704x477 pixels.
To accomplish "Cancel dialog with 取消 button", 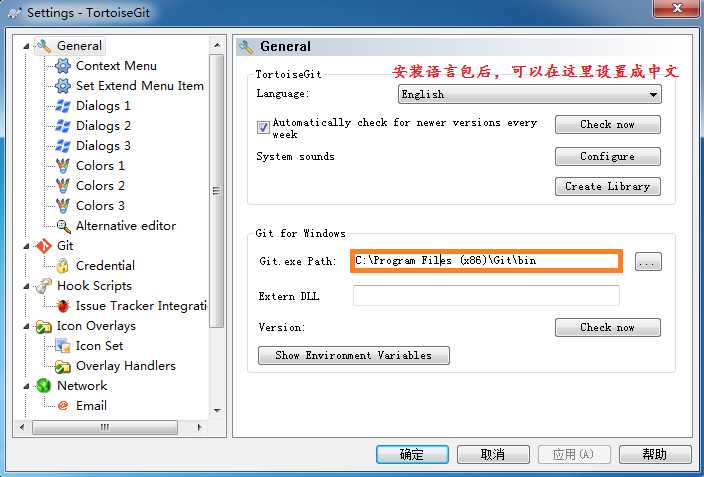I will [493, 455].
